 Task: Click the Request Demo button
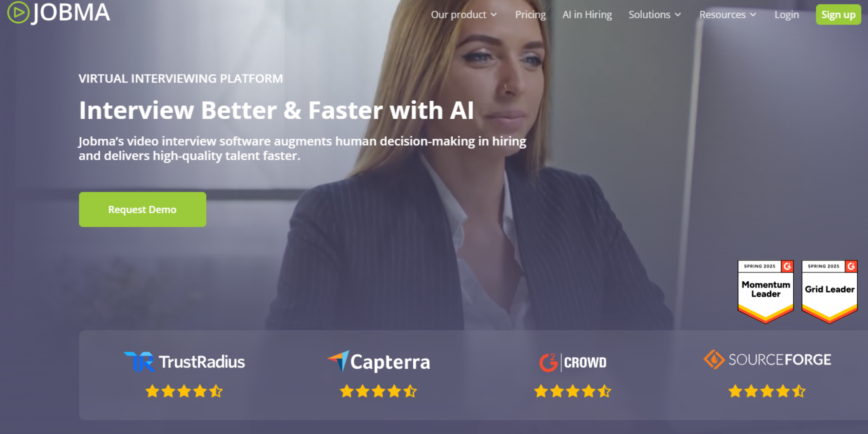tap(142, 210)
